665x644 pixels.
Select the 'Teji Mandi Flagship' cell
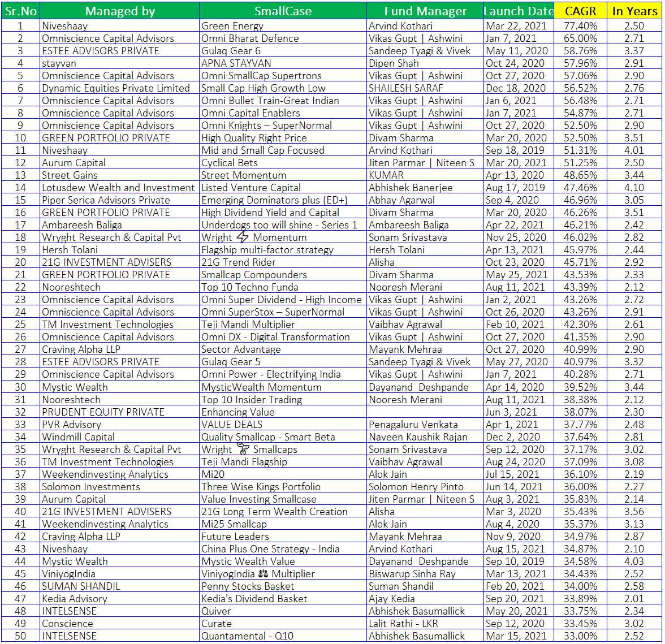coord(283,462)
